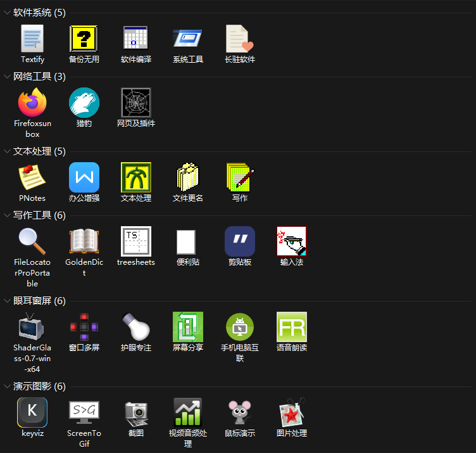
Task: Collapse the 眼耳窗屏 (6) group
Action: pos(7,301)
